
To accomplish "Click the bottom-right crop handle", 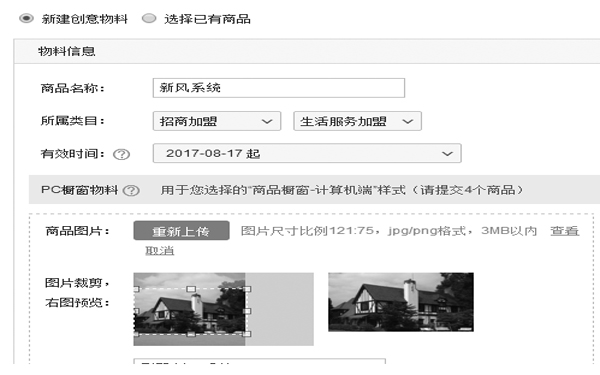I will click(x=247, y=334).
